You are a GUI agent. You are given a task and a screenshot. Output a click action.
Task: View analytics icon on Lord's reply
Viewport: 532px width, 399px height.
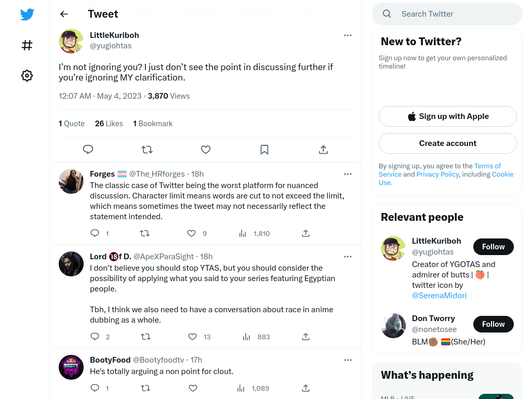pyautogui.click(x=247, y=337)
